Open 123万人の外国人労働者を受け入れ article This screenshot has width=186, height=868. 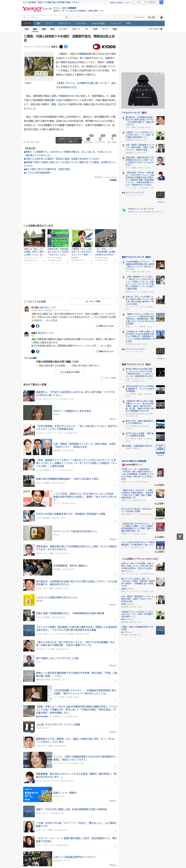(71, 514)
